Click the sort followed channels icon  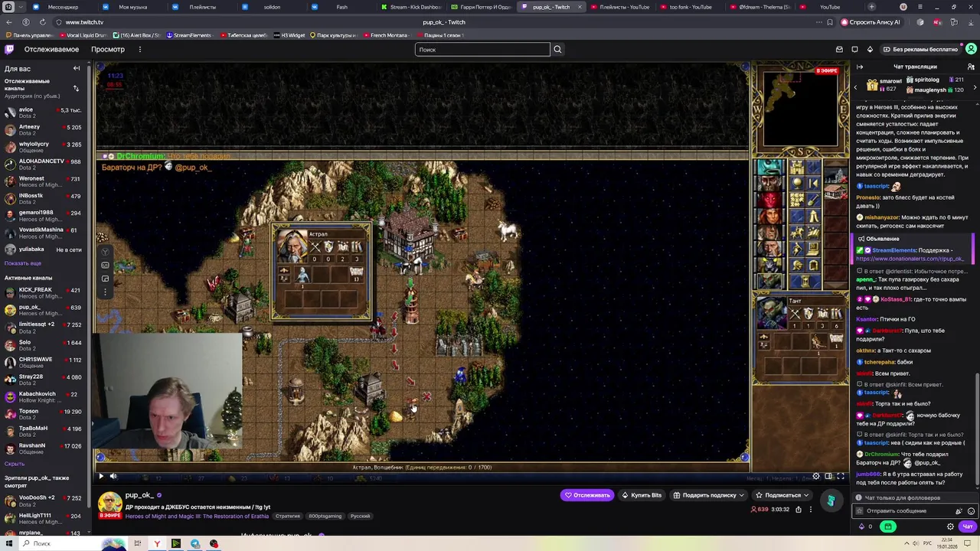click(76, 88)
